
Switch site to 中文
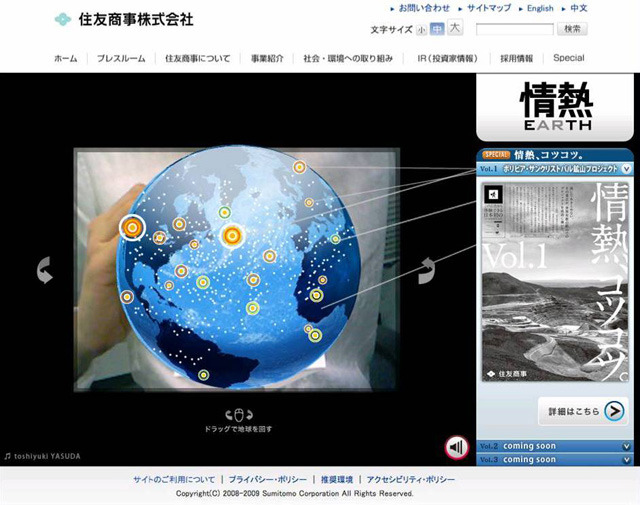[x=579, y=8]
